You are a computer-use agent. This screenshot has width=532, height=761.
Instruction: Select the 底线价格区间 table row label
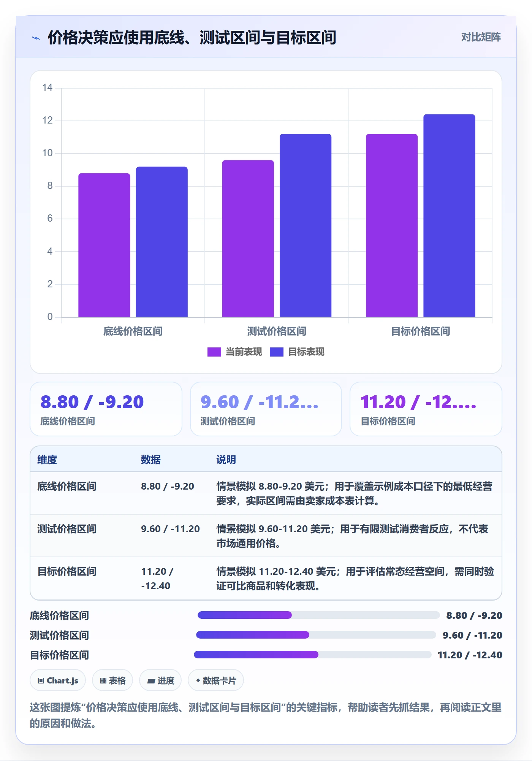(x=67, y=487)
